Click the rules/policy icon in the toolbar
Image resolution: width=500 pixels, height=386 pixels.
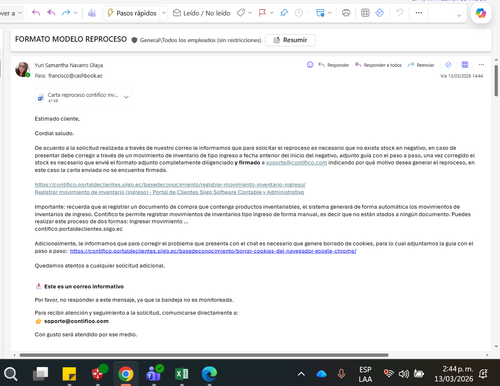click(x=320, y=13)
